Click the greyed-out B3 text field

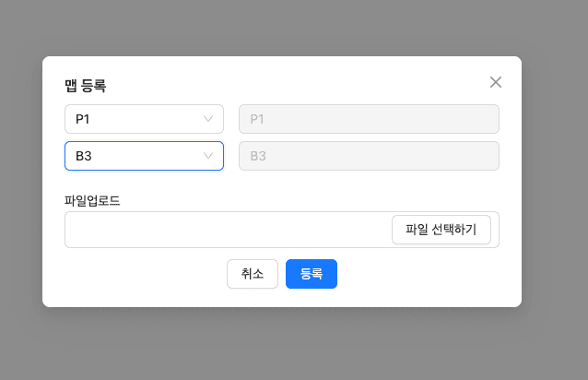click(x=369, y=156)
